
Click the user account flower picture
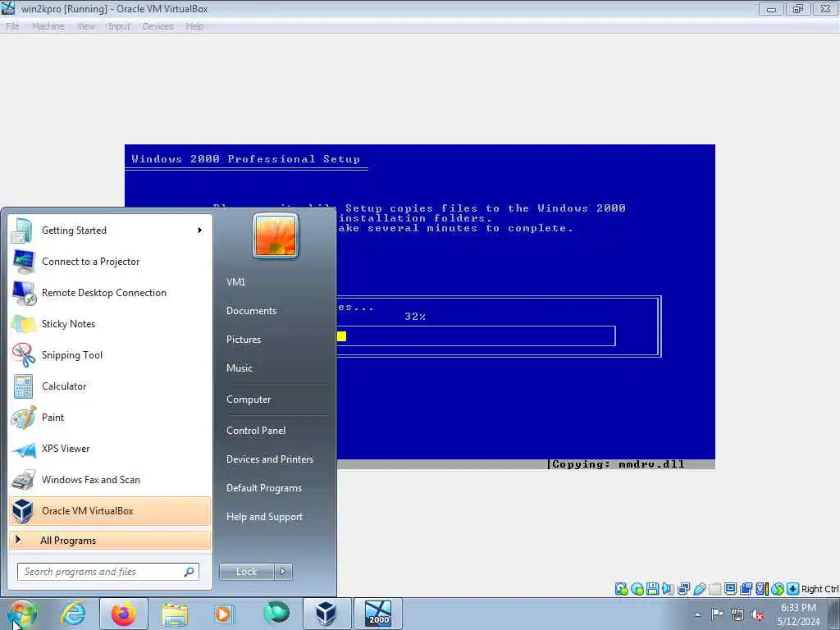(x=276, y=236)
